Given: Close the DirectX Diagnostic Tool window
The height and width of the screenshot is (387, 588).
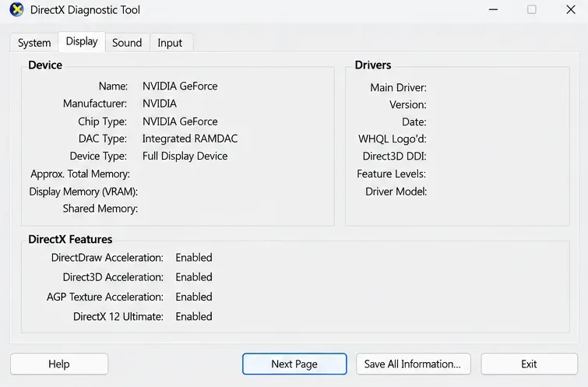Looking at the screenshot, I should (571, 9).
